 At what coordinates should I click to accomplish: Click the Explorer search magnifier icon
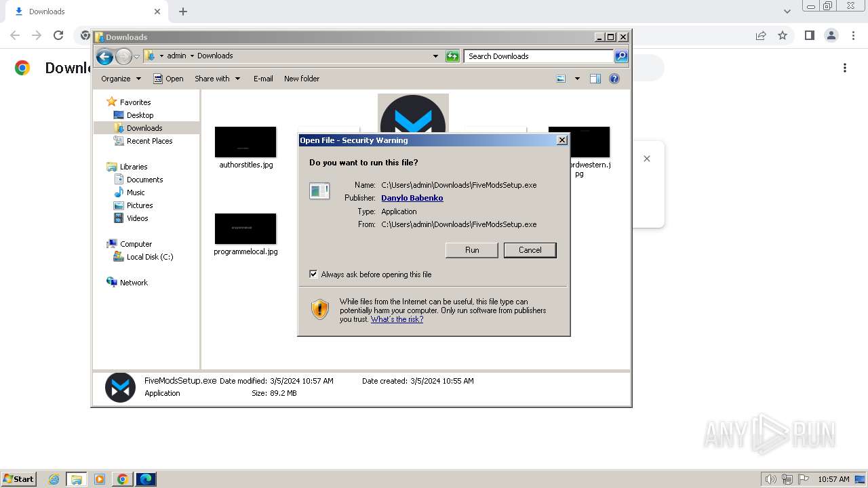coord(621,56)
